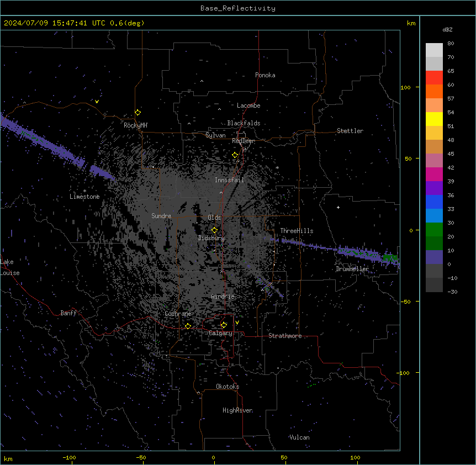Click the Innisfail label

tap(229, 180)
